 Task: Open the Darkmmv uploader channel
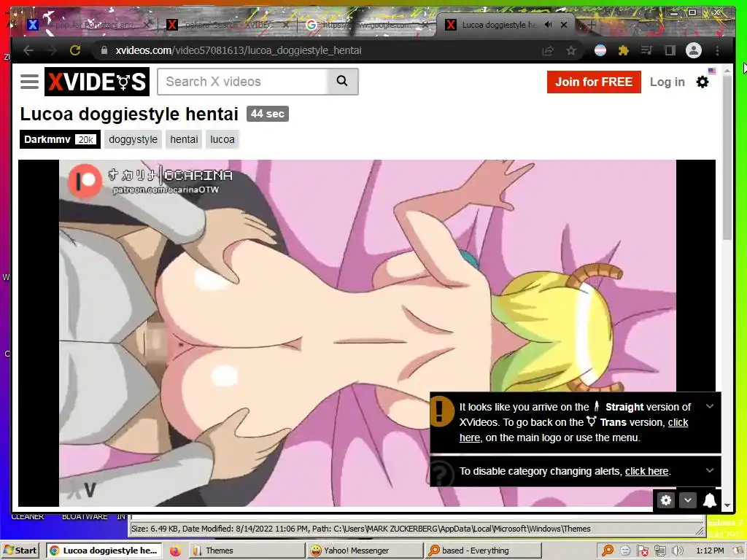(x=60, y=139)
